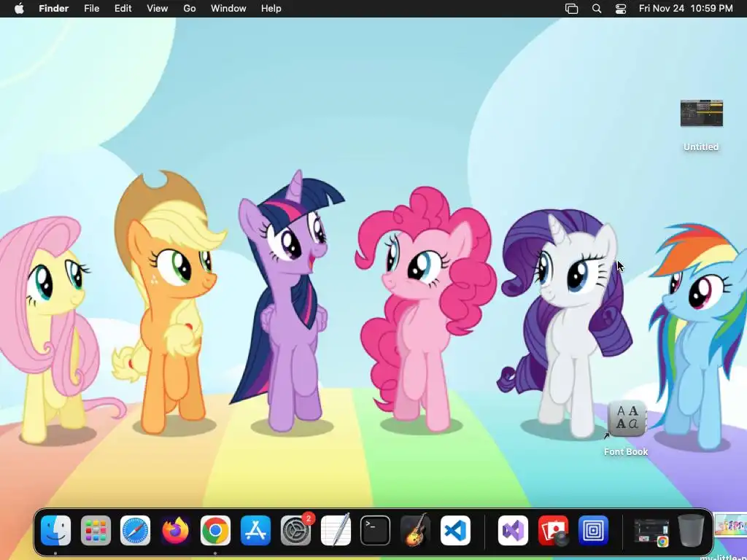Open System Settings with badge 2

pyautogui.click(x=295, y=531)
